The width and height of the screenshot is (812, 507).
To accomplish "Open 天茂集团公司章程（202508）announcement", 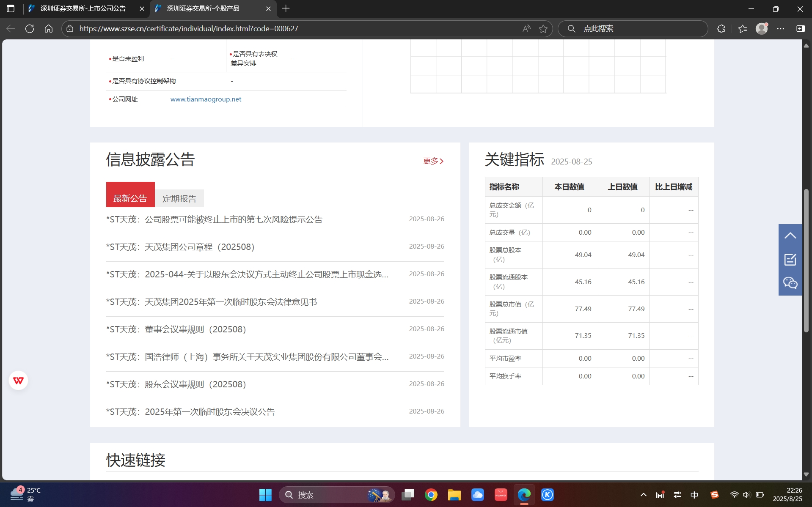I will (181, 247).
